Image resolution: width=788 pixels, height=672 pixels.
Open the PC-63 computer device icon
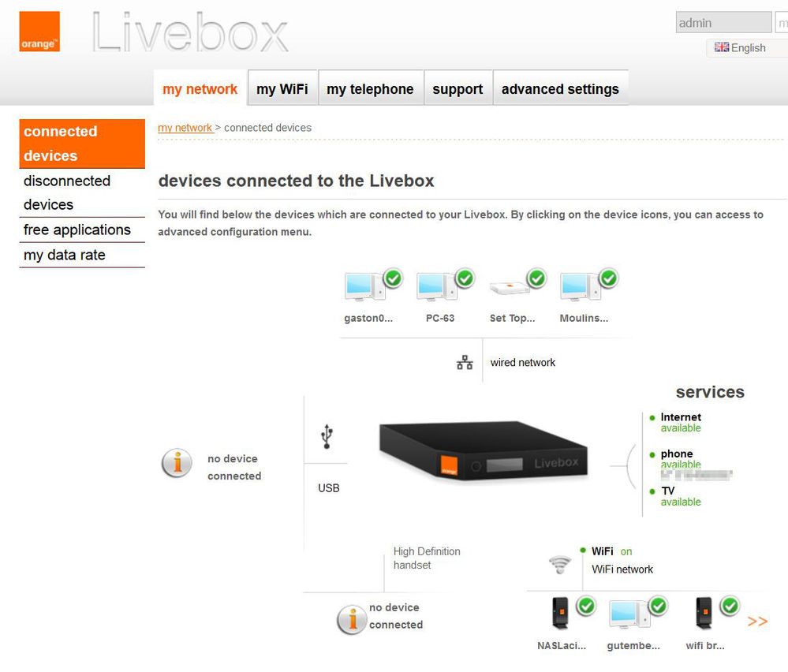(x=437, y=286)
